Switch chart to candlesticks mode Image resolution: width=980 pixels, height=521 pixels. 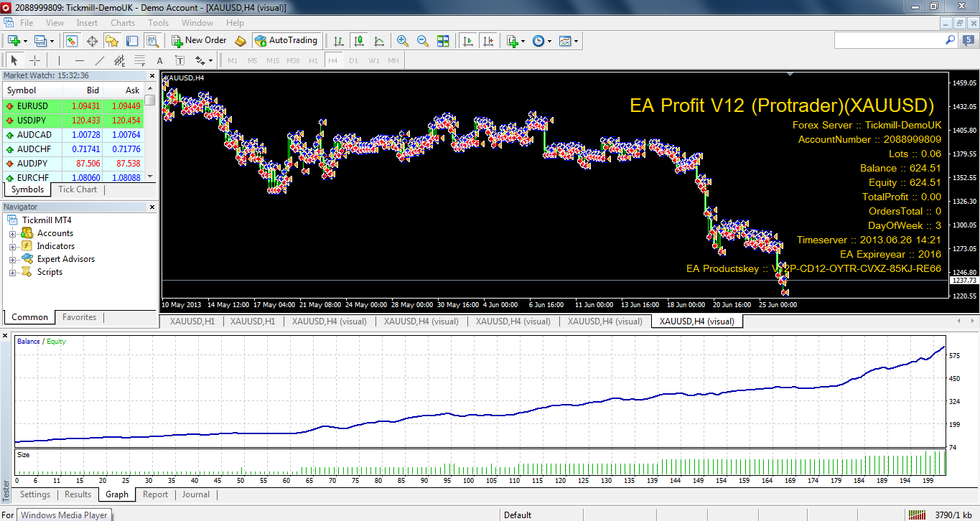pos(358,41)
